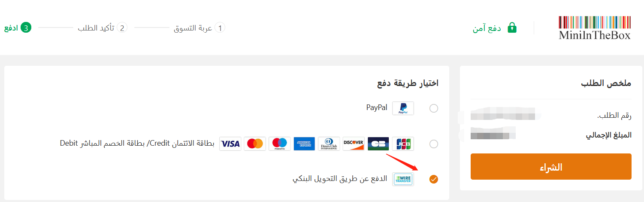
Task: Go to step 1 عربة التسوق
Action: (x=200, y=28)
